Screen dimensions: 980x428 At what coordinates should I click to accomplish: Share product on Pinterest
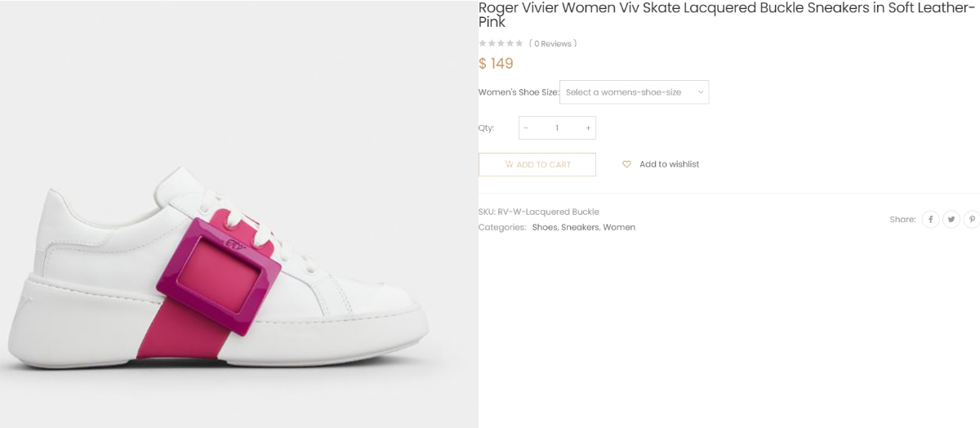[x=972, y=219]
